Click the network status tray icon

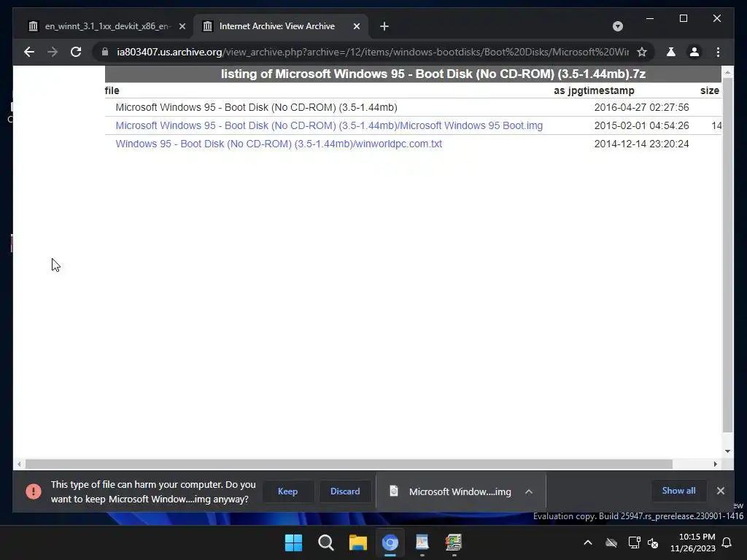[634, 542]
